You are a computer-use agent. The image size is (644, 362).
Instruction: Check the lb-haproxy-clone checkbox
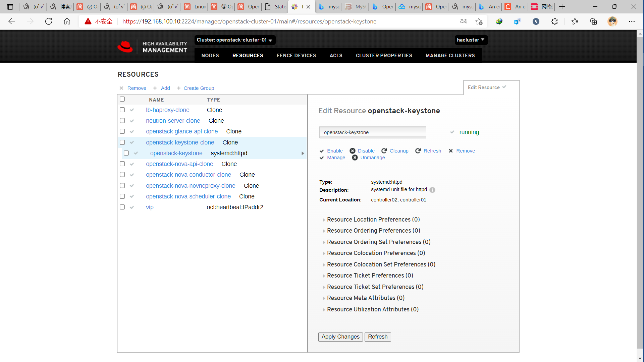click(122, 110)
